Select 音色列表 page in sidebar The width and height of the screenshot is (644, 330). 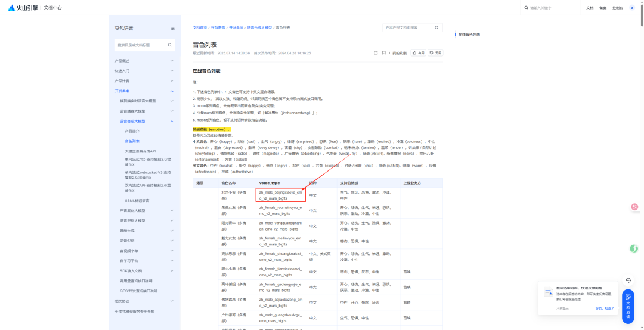click(x=132, y=141)
